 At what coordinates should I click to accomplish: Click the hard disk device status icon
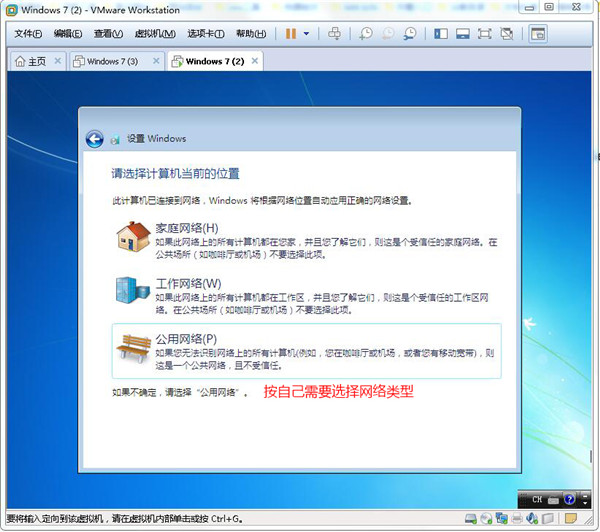[471, 519]
